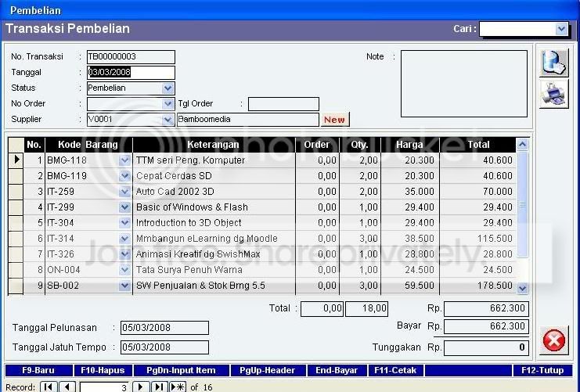Click the Tanggal Jatuh Tempo date field

click(164, 347)
